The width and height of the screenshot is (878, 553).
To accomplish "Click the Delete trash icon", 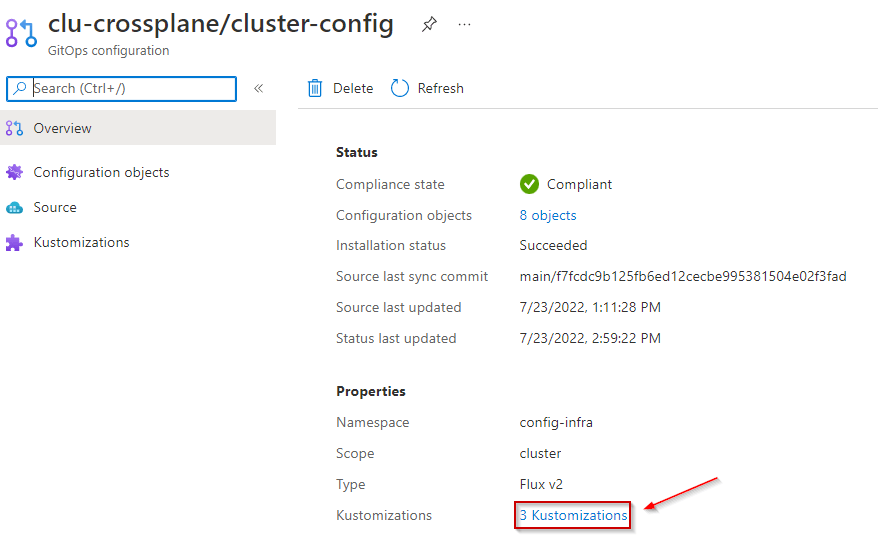I will point(315,88).
